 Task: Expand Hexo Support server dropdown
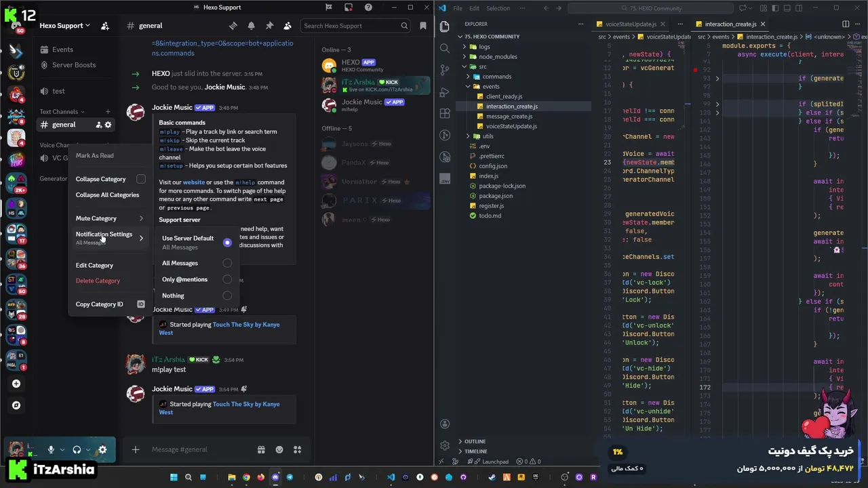[x=64, y=26]
